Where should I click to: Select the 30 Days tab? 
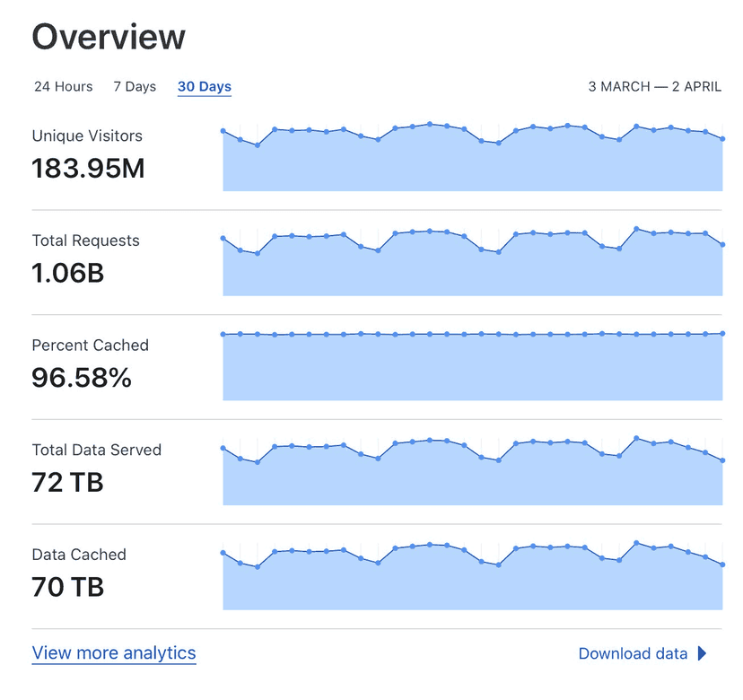(x=205, y=87)
